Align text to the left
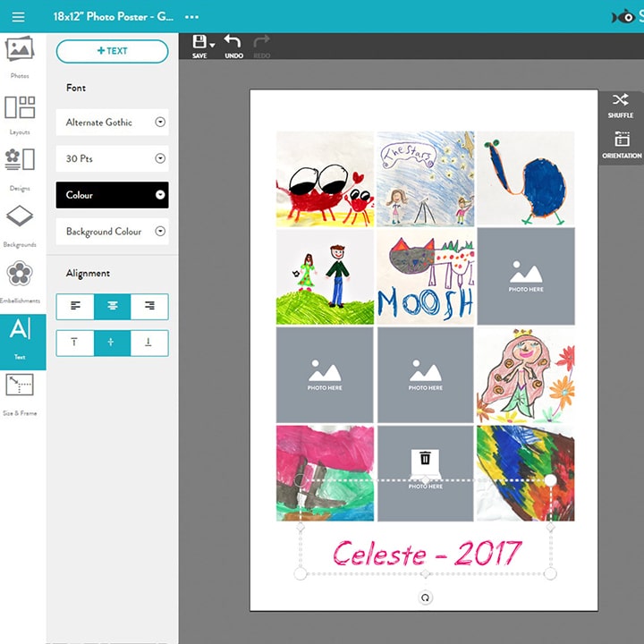644x644 pixels. (x=75, y=307)
